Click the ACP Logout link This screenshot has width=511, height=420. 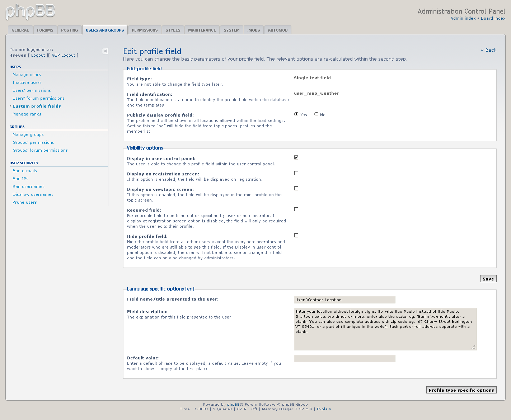pyautogui.click(x=63, y=55)
